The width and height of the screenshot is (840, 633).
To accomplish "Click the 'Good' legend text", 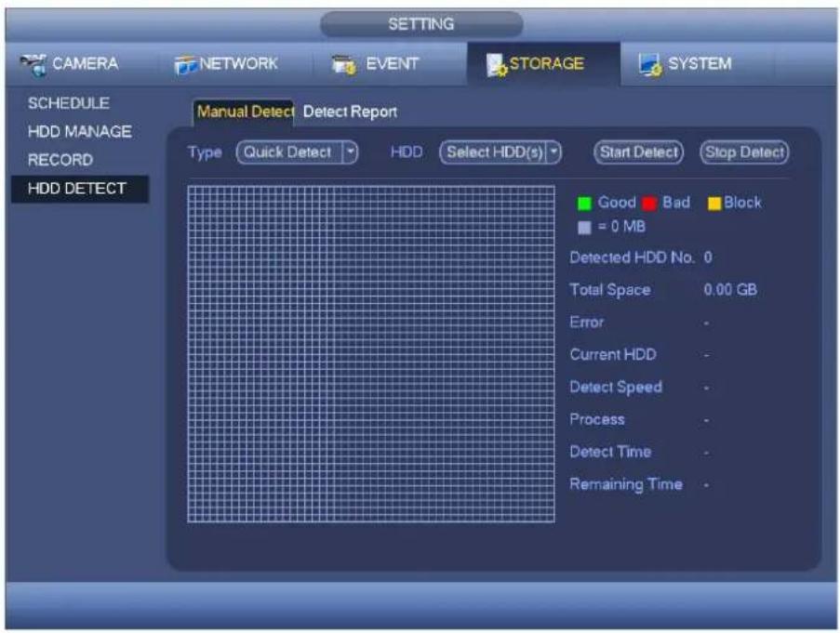I will tap(617, 203).
